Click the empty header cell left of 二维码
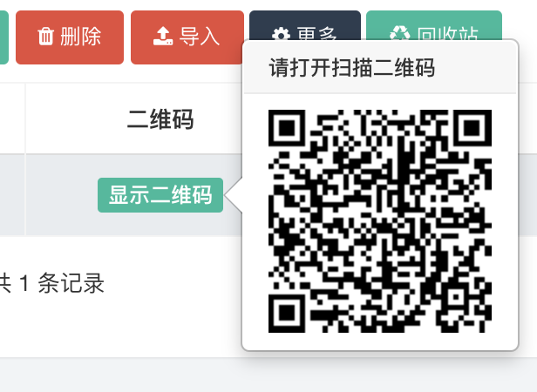Screen dimensions: 537x392 pos(13,118)
